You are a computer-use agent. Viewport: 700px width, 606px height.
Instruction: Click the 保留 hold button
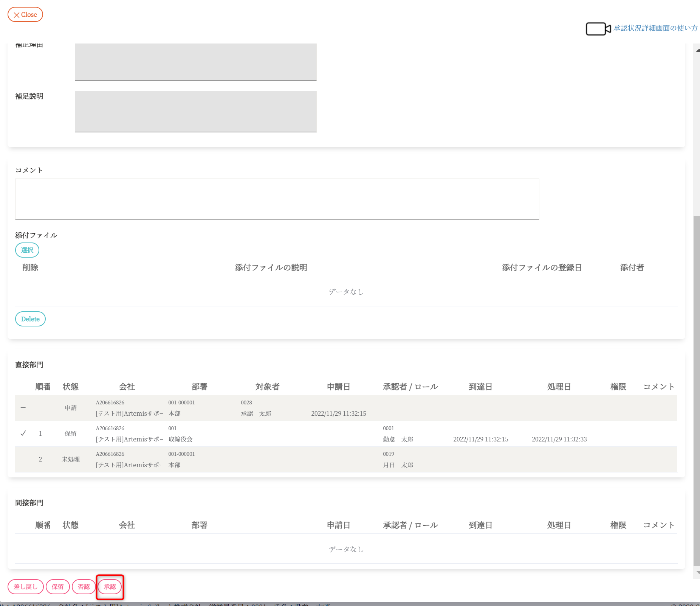tap(58, 587)
